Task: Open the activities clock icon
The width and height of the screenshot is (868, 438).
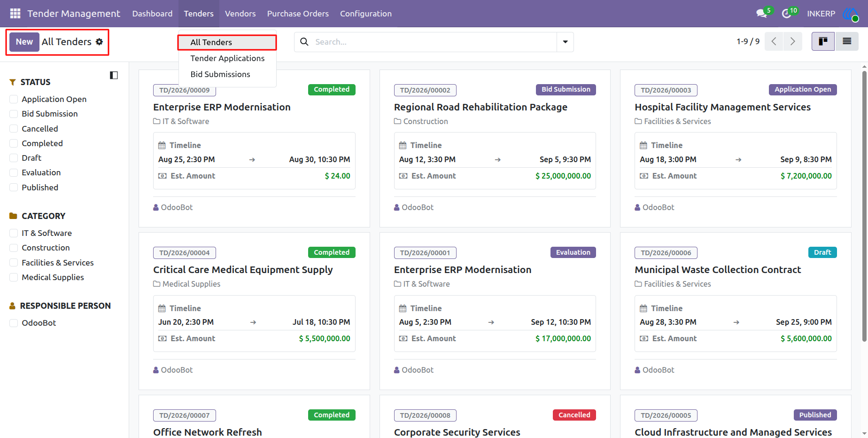Action: 786,14
